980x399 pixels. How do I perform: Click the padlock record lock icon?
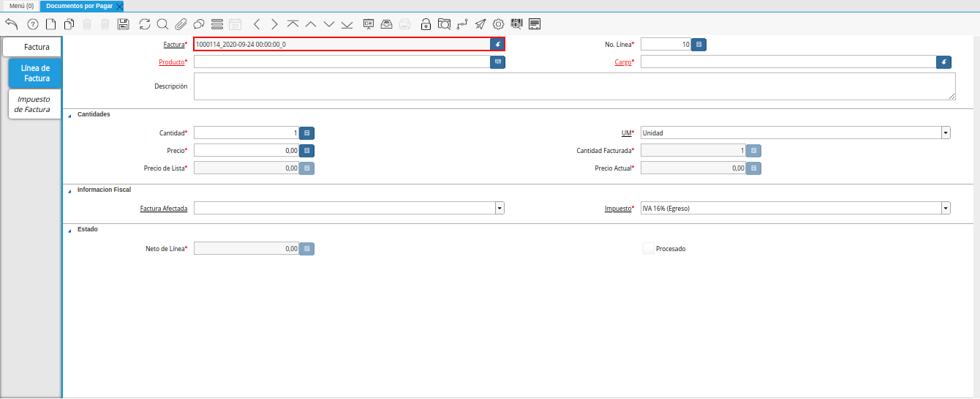tap(426, 24)
